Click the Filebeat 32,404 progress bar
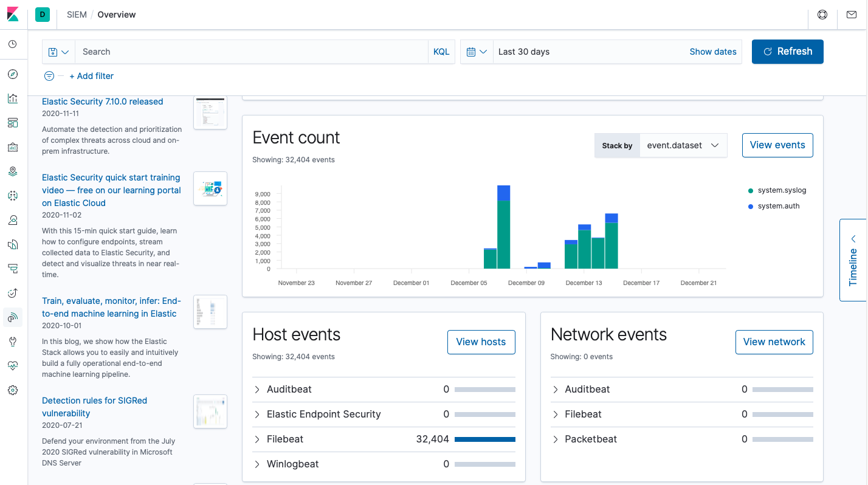Image resolution: width=868 pixels, height=485 pixels. click(485, 439)
